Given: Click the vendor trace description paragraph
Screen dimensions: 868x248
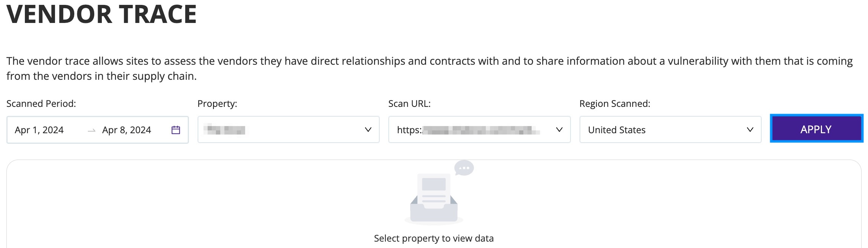Looking at the screenshot, I should pos(429,68).
